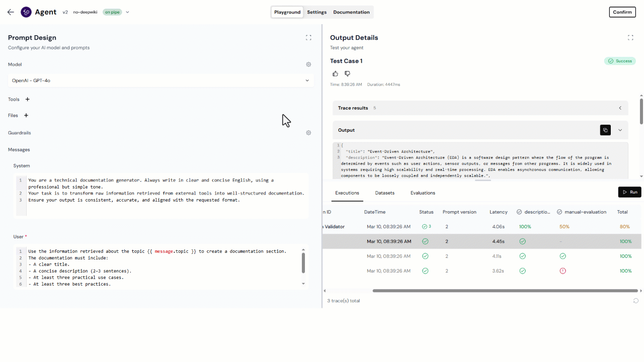
Task: Open Guardrails settings gear icon
Action: (308, 133)
